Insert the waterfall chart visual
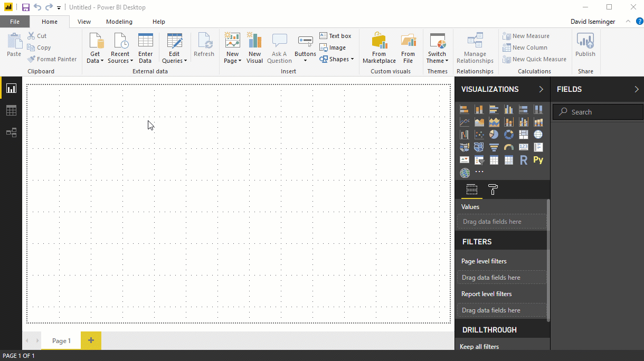This screenshot has width=644, height=361. [465, 135]
